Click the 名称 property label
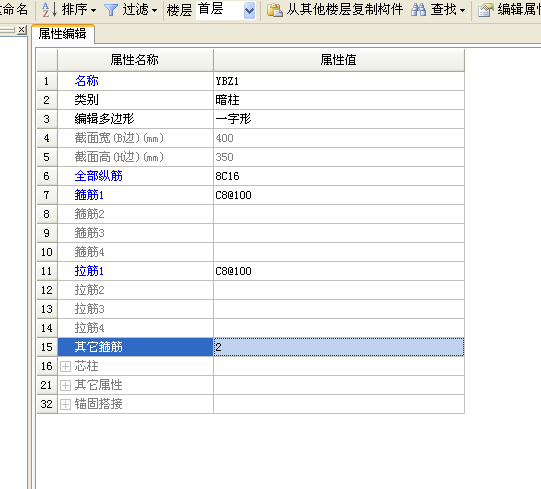Viewport: 541px width, 489px height. click(87, 81)
